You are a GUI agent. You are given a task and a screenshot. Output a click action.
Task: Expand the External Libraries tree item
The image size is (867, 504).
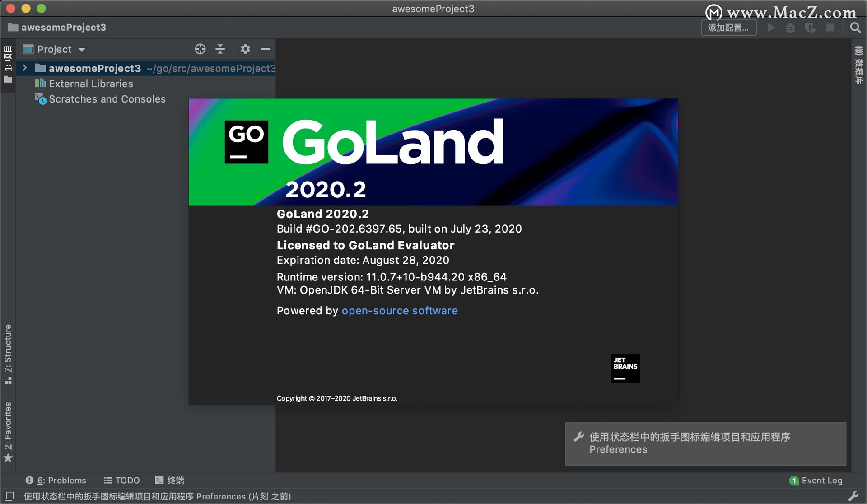coord(24,83)
